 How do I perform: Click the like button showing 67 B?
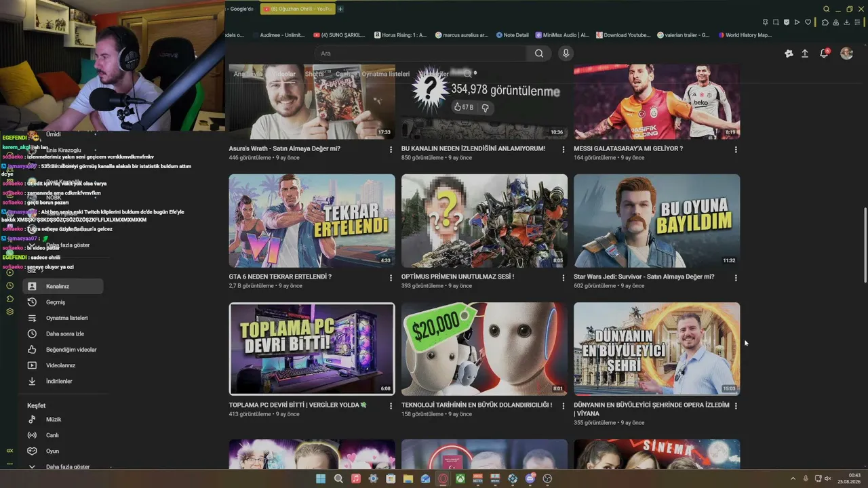click(x=464, y=107)
